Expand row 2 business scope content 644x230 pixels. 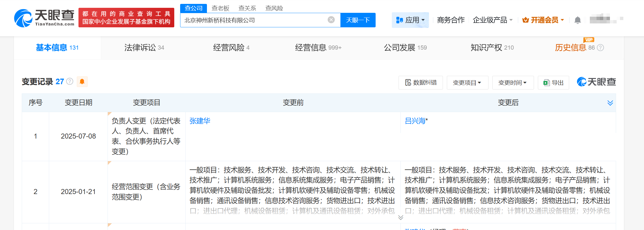point(401,217)
